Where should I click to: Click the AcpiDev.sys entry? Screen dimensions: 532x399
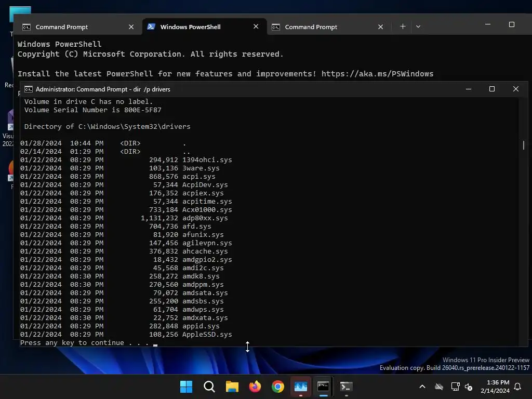tap(205, 185)
